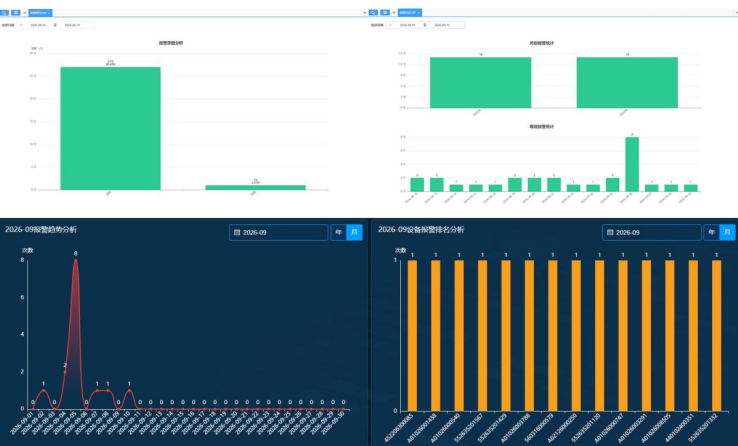Viewport: 738px width, 446px height.
Task: Click the second bar in 月份报警统计
Action: pyautogui.click(x=627, y=82)
